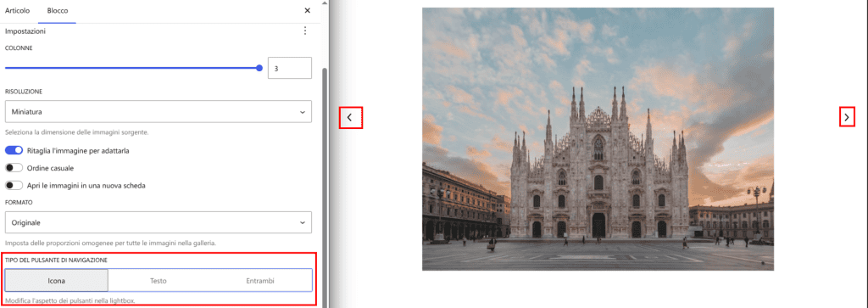Close the settings sidebar with X

click(307, 10)
